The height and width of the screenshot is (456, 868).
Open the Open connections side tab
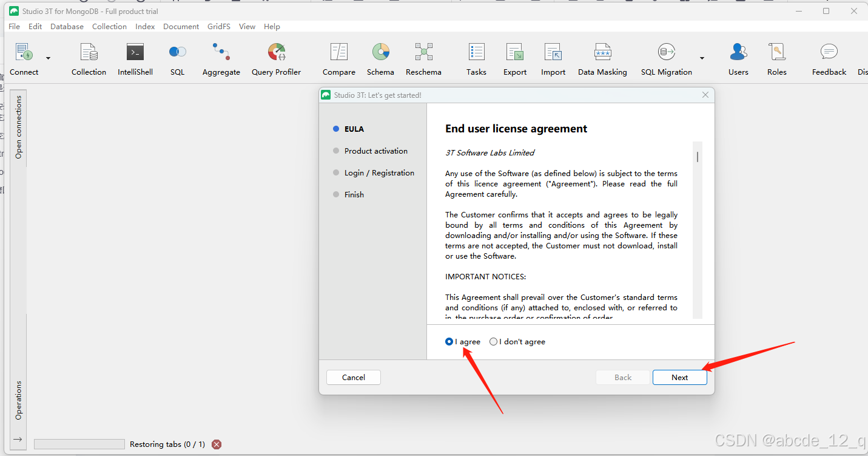[19, 128]
